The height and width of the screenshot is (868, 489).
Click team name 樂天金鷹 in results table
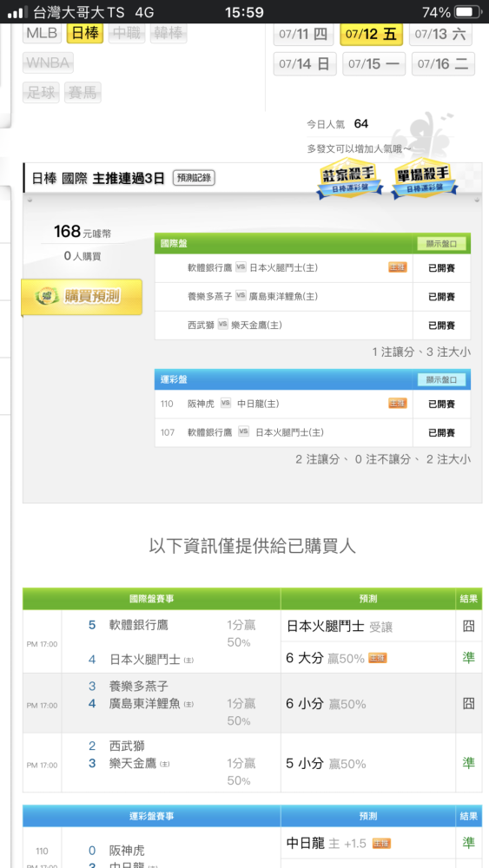[x=133, y=763]
